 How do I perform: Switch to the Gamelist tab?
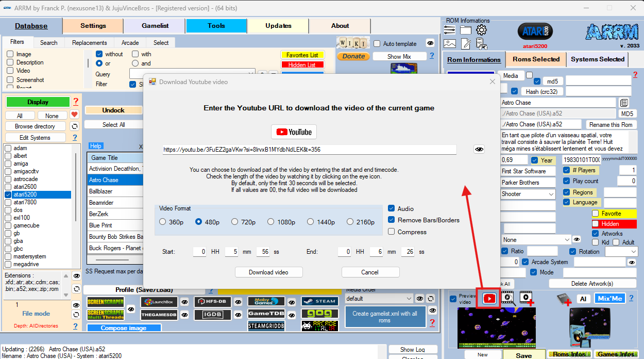click(x=155, y=26)
